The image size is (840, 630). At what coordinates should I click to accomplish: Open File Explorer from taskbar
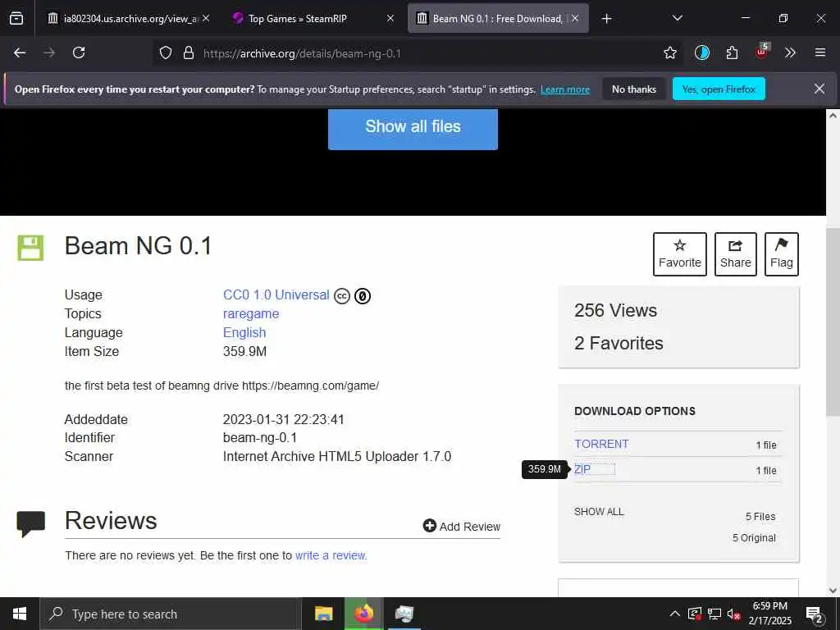(323, 614)
